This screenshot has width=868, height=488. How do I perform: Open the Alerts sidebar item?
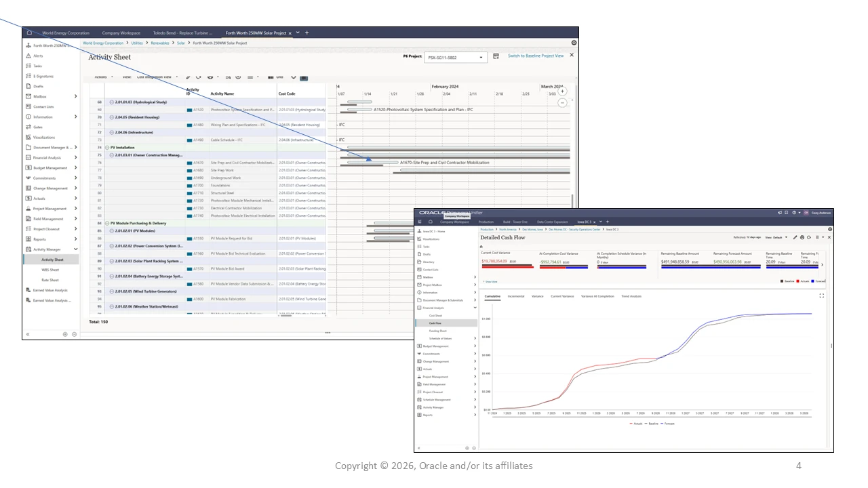(x=38, y=56)
